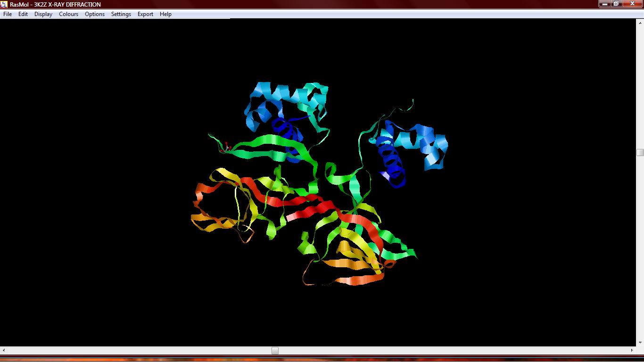The width and height of the screenshot is (644, 362).
Task: Open the Settings menu
Action: (121, 14)
